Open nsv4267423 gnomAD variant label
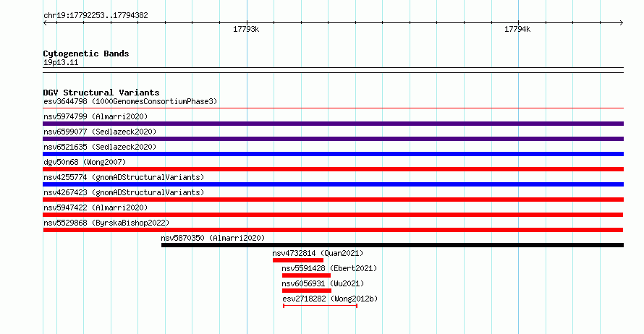Screen dimensions: 644x334 tap(124, 192)
